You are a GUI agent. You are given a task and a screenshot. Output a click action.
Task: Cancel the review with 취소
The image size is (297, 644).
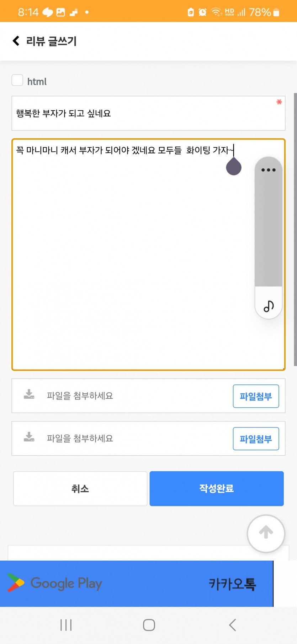click(x=80, y=488)
